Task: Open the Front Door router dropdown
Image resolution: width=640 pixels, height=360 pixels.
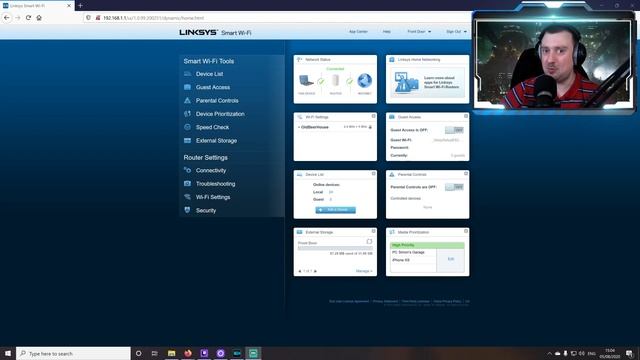Action: [x=419, y=31]
